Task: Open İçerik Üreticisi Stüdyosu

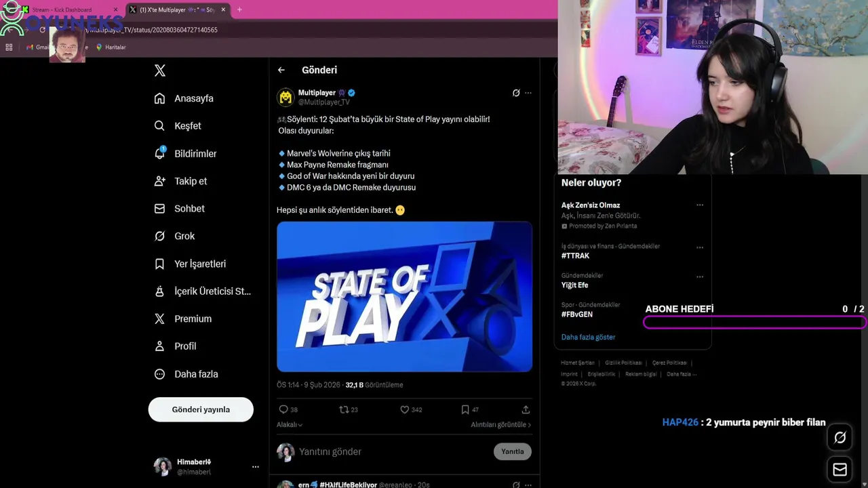Action: point(203,291)
